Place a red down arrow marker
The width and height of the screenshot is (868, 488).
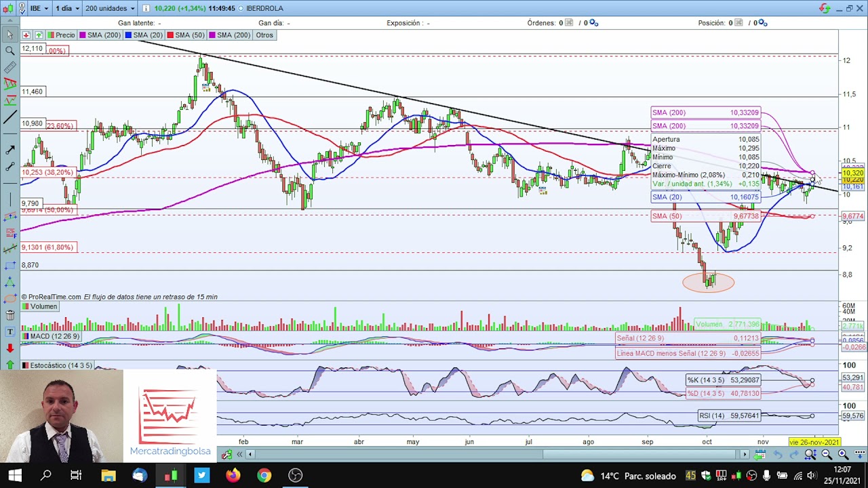pos(9,348)
